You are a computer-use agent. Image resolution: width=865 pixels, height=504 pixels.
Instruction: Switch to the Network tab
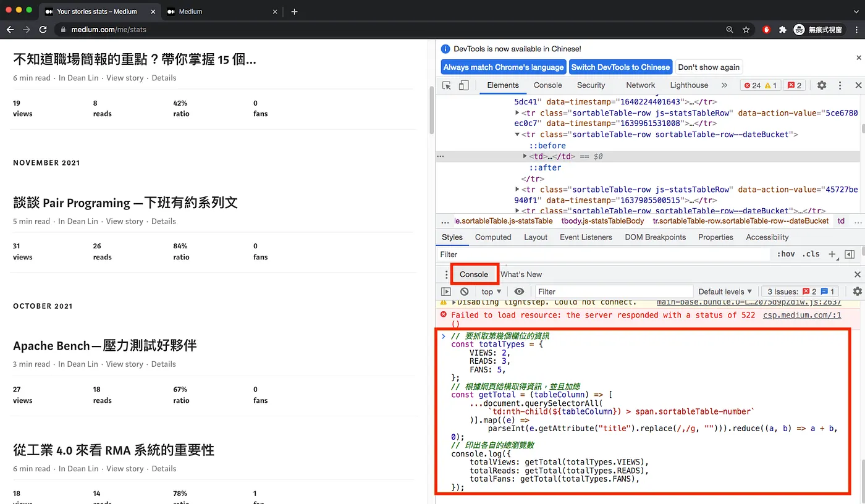640,85
